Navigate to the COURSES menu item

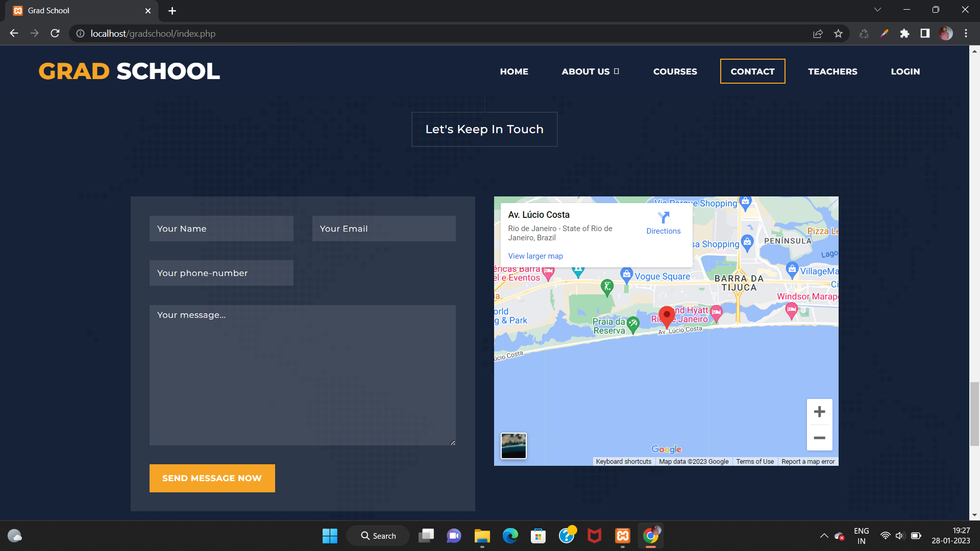[675, 71]
